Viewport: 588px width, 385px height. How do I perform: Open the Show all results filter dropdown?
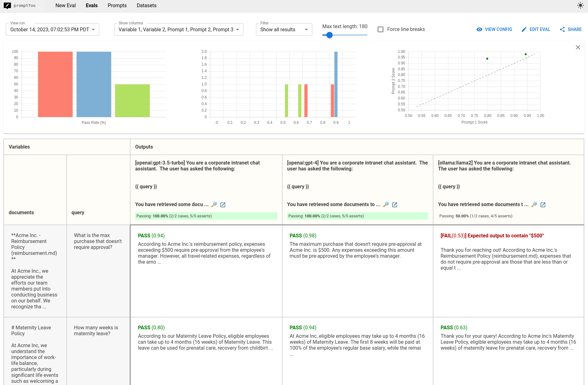(x=284, y=29)
